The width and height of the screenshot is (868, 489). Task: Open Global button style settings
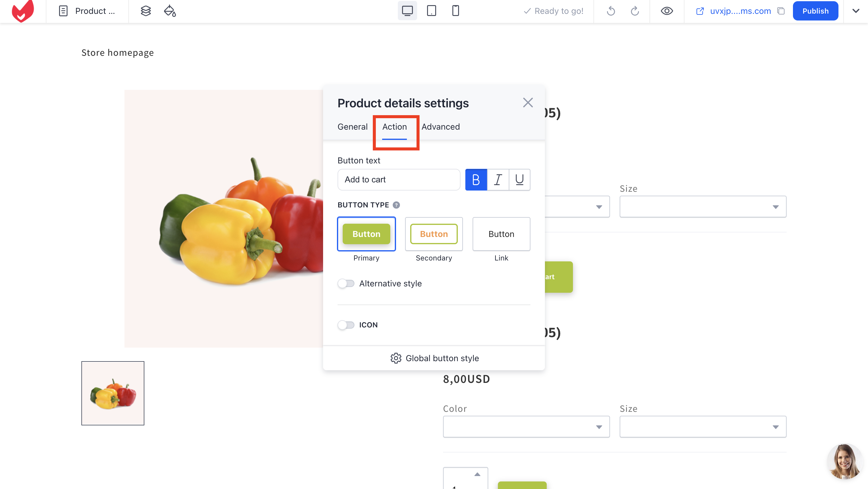434,358
